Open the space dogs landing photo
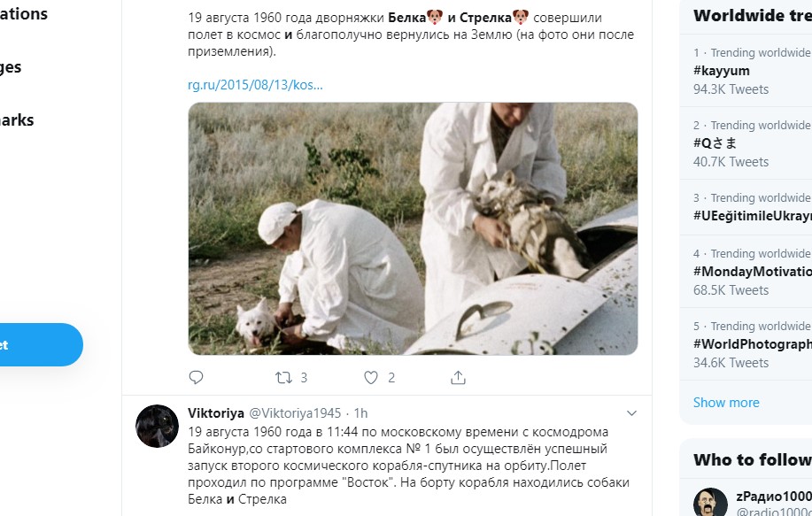 (x=413, y=228)
